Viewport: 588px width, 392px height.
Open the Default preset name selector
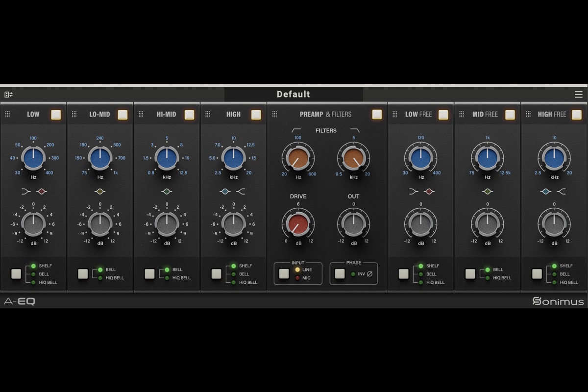[294, 95]
